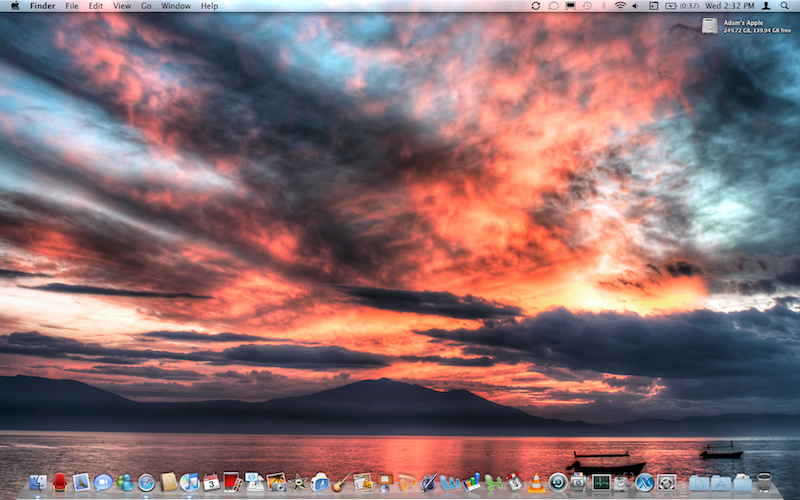Open Spotlight search magnifier

pos(784,6)
